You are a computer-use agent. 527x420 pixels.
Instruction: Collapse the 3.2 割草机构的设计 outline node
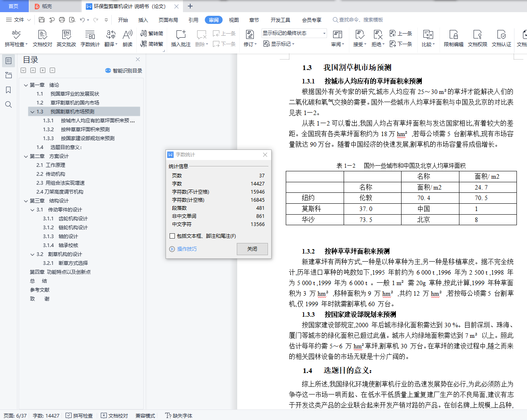pyautogui.click(x=32, y=254)
